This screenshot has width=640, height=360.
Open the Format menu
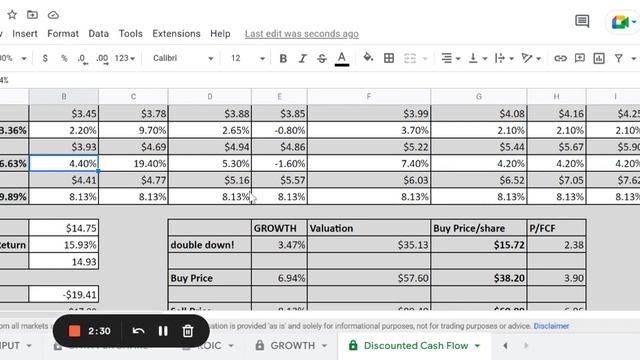(63, 34)
